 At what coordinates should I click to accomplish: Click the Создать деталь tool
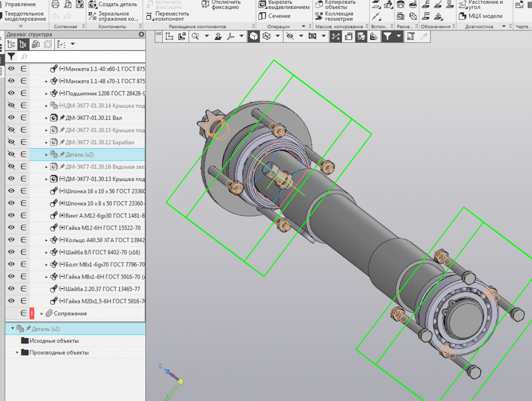coord(118,4)
